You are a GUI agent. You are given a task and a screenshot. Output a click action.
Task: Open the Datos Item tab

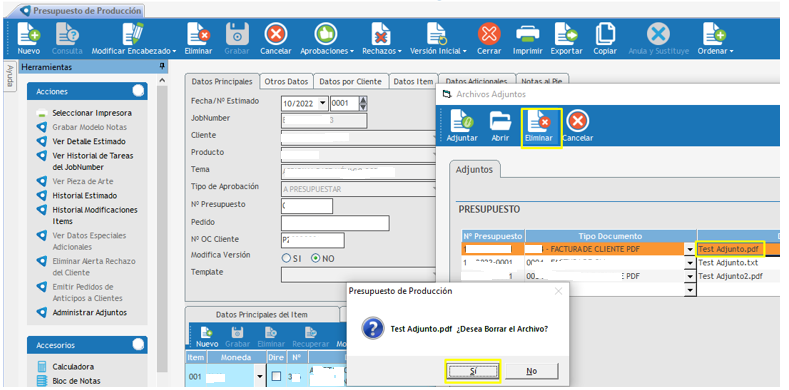413,82
